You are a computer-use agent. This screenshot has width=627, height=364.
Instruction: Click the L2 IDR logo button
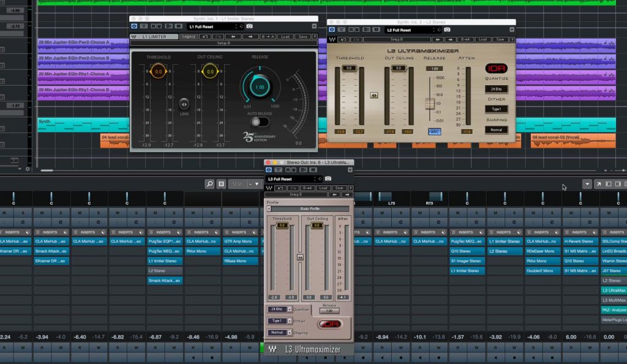[x=496, y=68]
